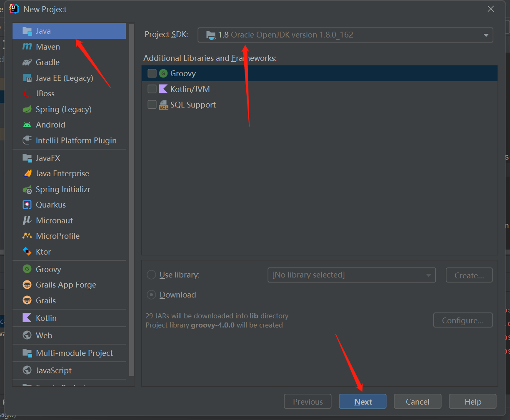The image size is (510, 420).
Task: Click the Java EE (Legacy) icon
Action: 27,78
